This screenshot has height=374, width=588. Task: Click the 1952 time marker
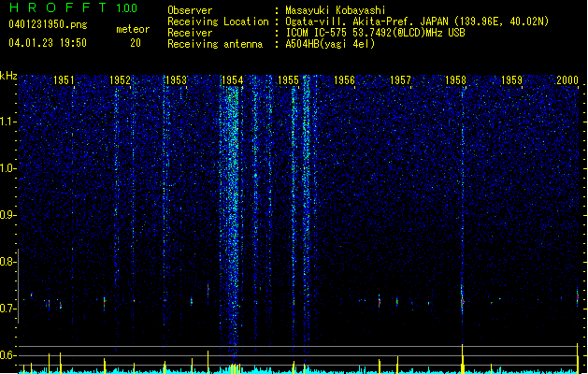click(x=120, y=80)
